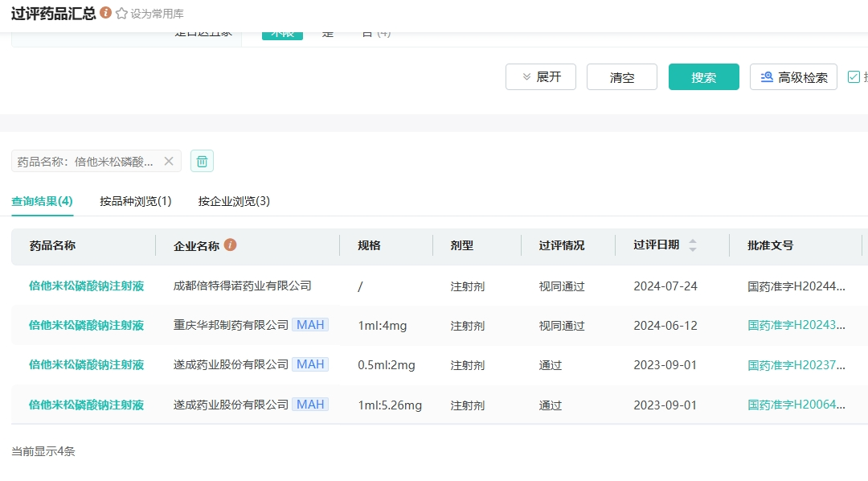Toggle the checkbox right of 高级检索
The image size is (868, 481).
pos(854,77)
